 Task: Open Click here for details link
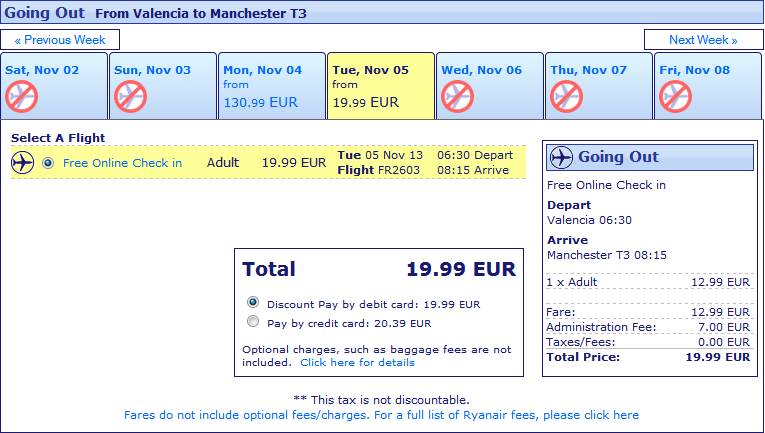tap(357, 362)
